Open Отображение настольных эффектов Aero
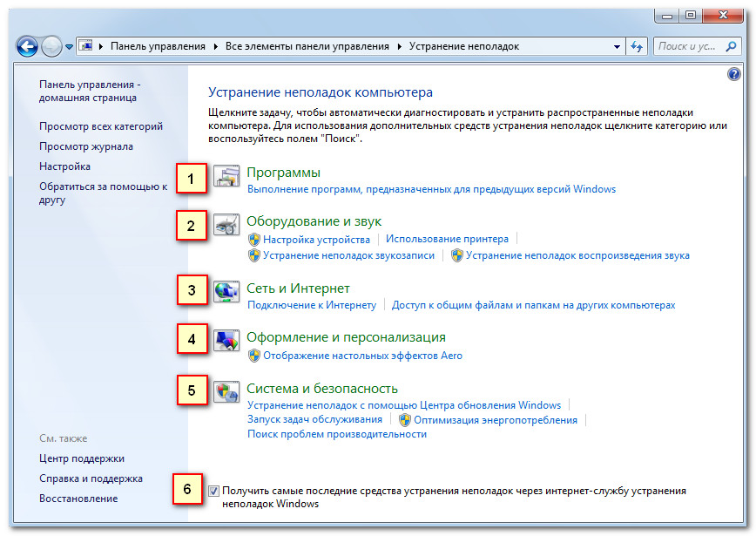Image resolution: width=756 pixels, height=536 pixels. pyautogui.click(x=362, y=356)
